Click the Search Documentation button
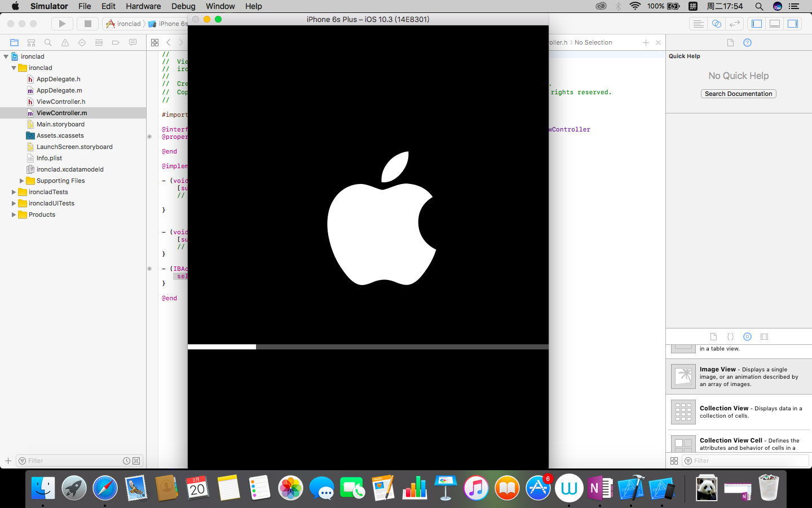Screen dimensions: 812x508 click(x=738, y=94)
